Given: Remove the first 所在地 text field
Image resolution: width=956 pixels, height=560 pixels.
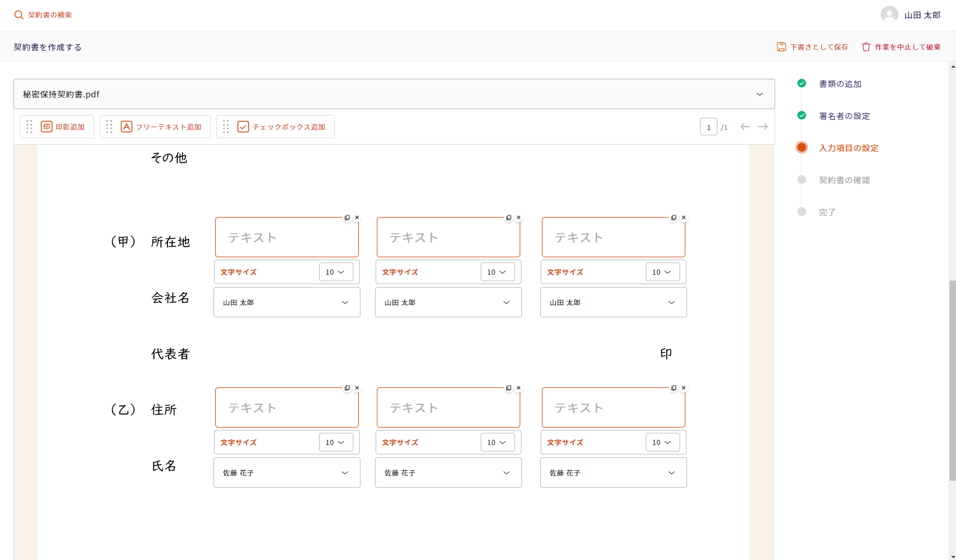Looking at the screenshot, I should [358, 218].
